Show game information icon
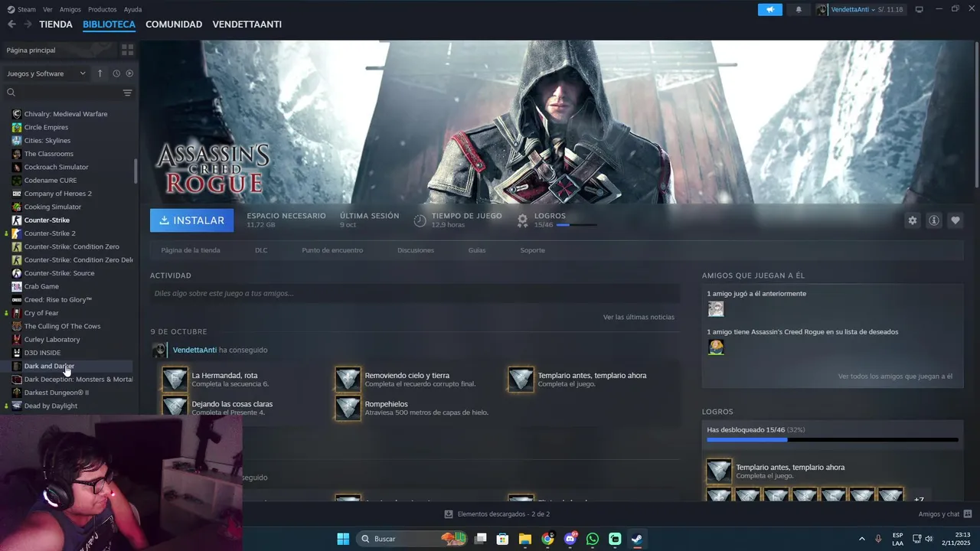The height and width of the screenshot is (551, 980). click(x=934, y=220)
